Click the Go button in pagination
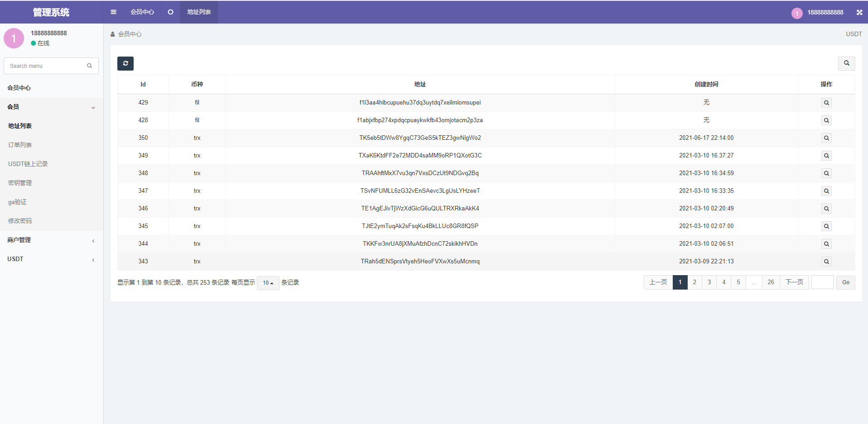The height and width of the screenshot is (424, 868). (845, 282)
